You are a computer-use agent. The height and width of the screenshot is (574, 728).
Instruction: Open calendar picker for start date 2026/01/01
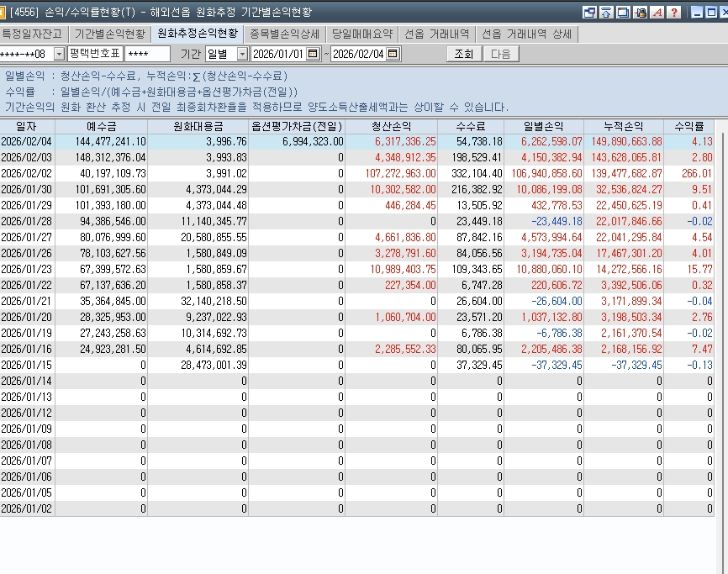click(x=314, y=54)
